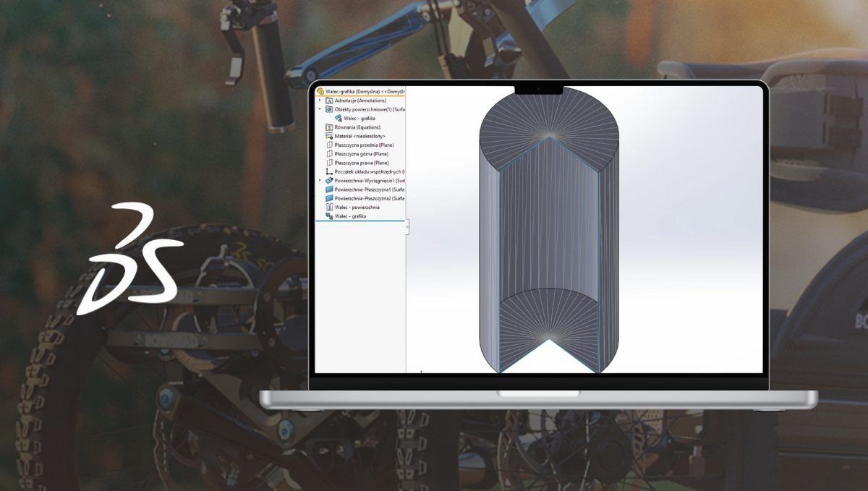Click the Walec - powierzchnia feature icon
Screen dimensions: 868x491
329,207
